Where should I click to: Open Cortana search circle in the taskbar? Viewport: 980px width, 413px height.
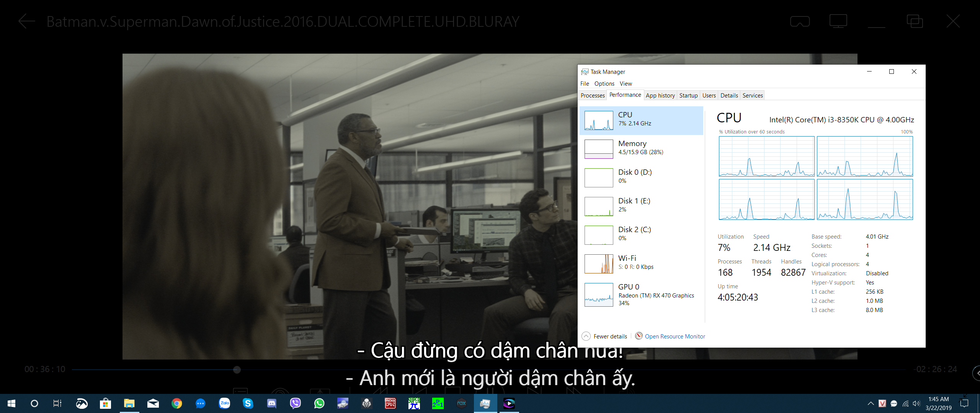34,403
